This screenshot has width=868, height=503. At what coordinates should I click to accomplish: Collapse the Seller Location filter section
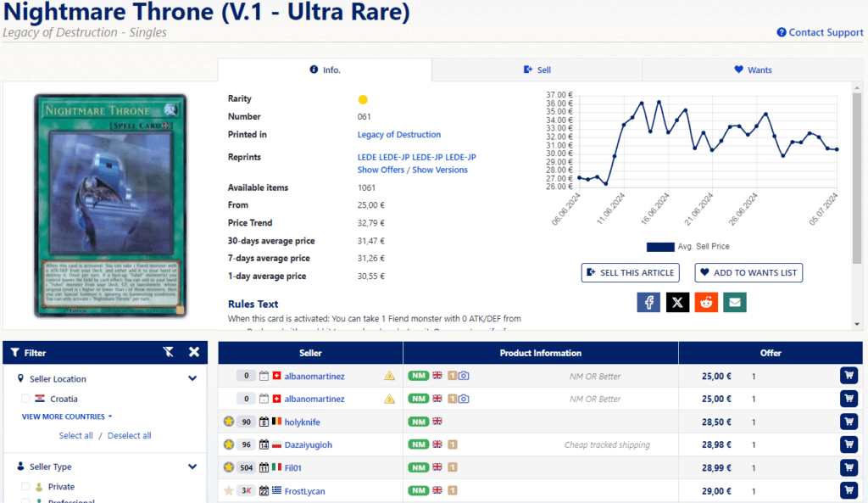tap(192, 378)
